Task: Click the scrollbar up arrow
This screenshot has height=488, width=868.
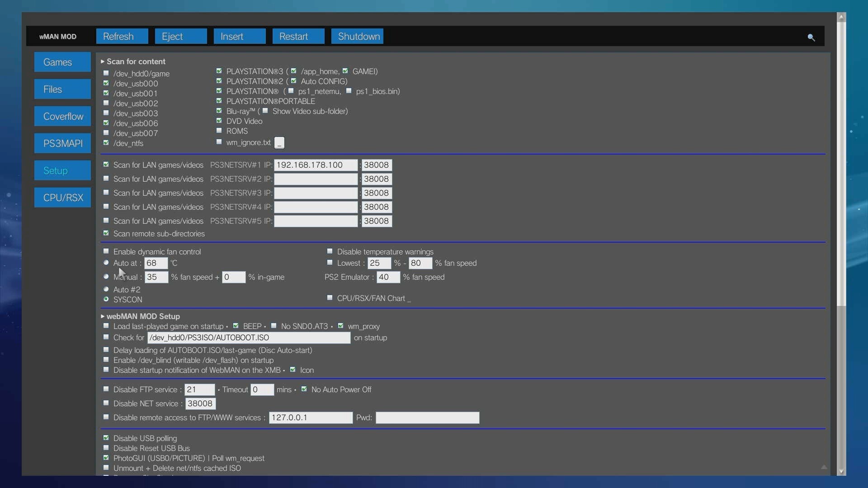Action: click(841, 17)
